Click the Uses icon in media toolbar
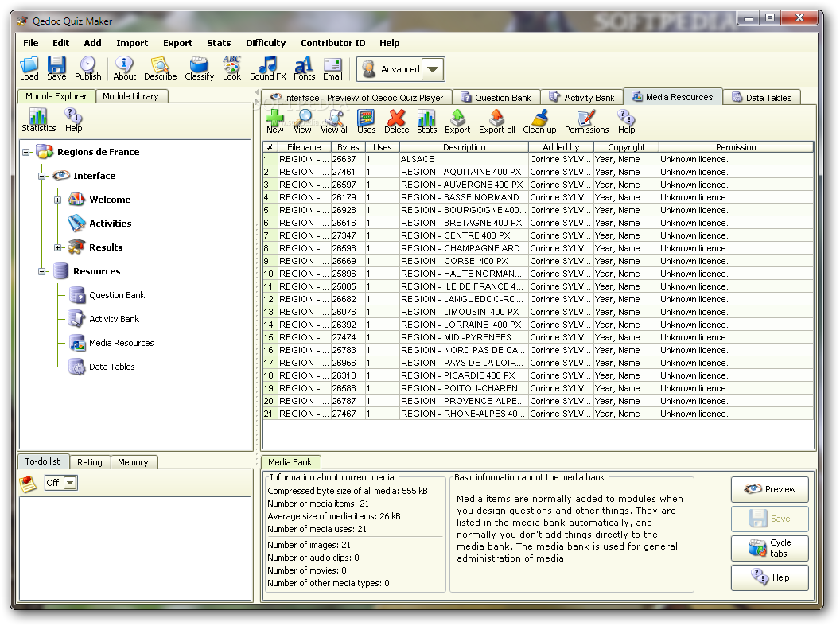 367,122
